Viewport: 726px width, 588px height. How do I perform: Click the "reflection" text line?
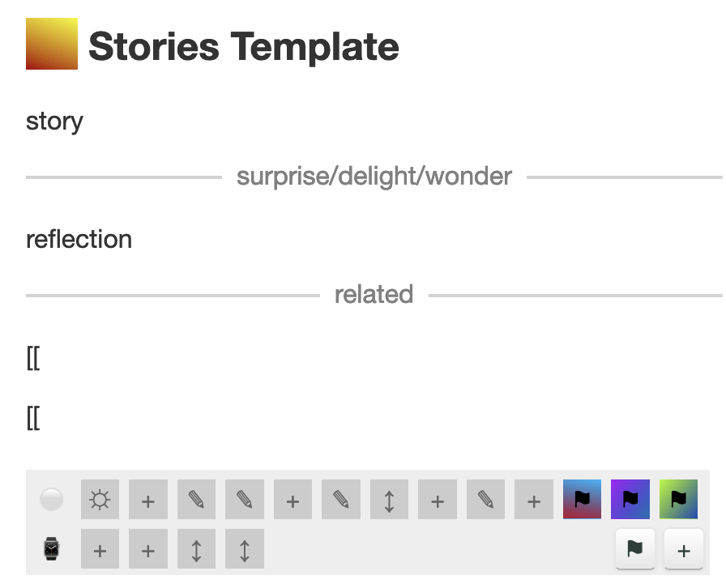coord(79,239)
